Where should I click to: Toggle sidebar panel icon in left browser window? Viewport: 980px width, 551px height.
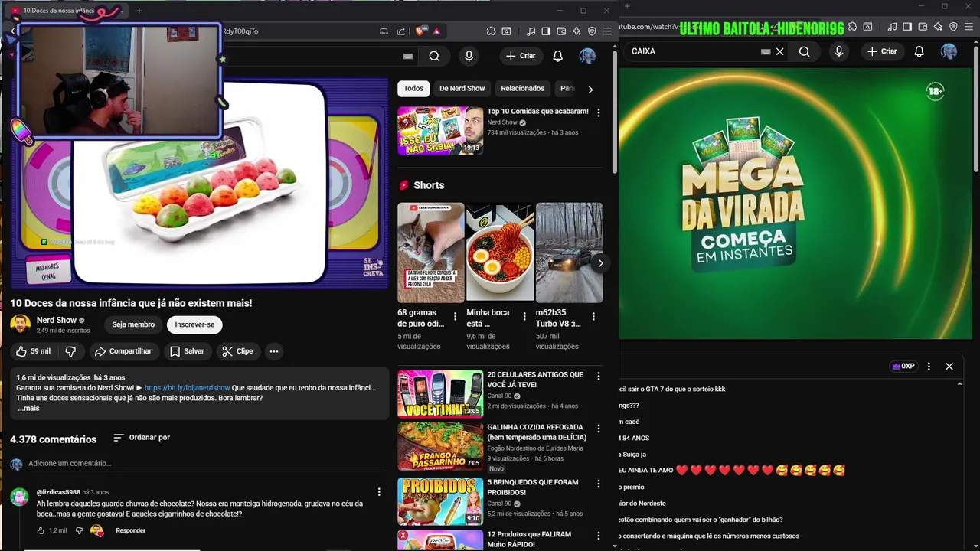pyautogui.click(x=546, y=31)
